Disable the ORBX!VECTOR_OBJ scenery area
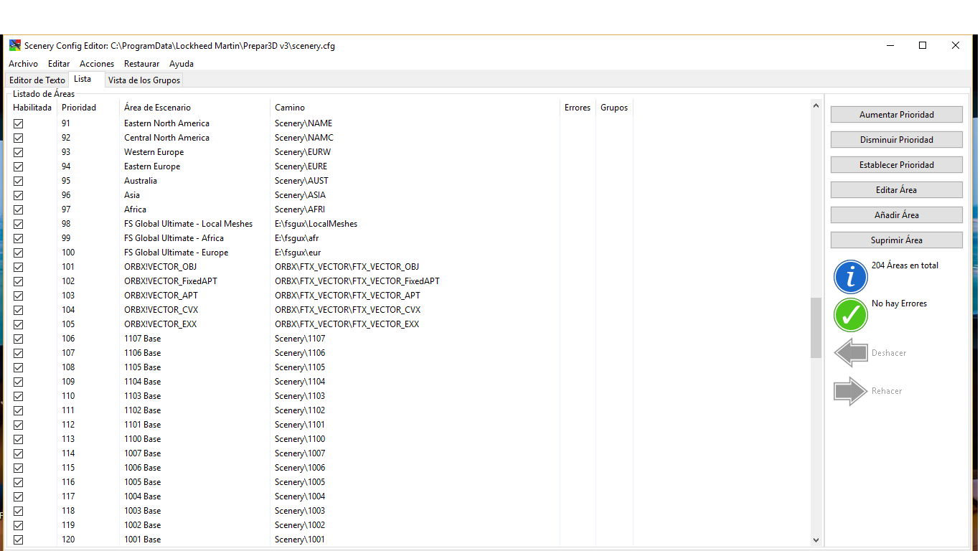 [x=19, y=267]
